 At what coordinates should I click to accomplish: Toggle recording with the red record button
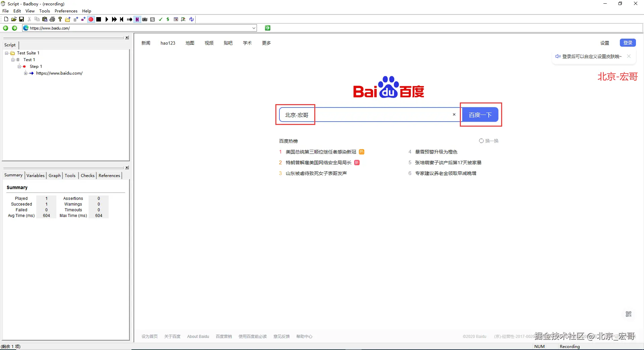(91, 19)
